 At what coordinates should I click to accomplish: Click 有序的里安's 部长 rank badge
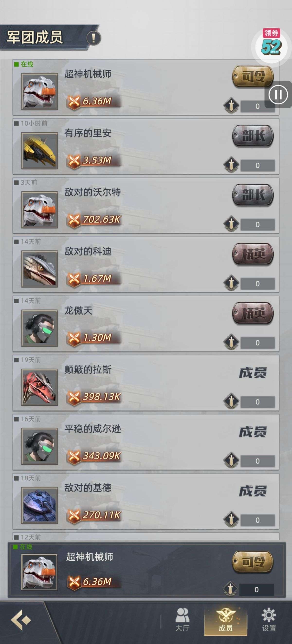coord(253,136)
